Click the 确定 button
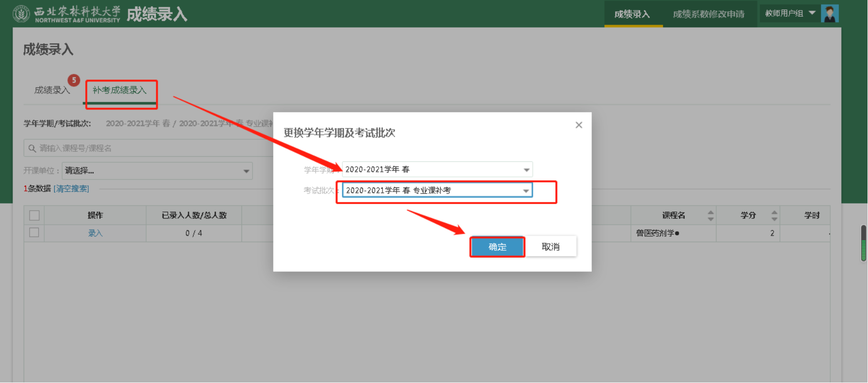 (x=497, y=247)
